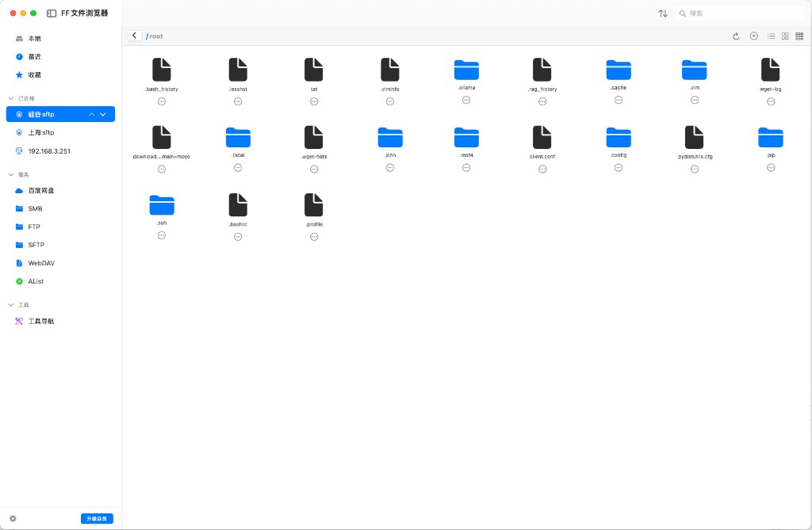Switch to small icon grid view
Image resolution: width=812 pixels, height=530 pixels.
(x=799, y=36)
